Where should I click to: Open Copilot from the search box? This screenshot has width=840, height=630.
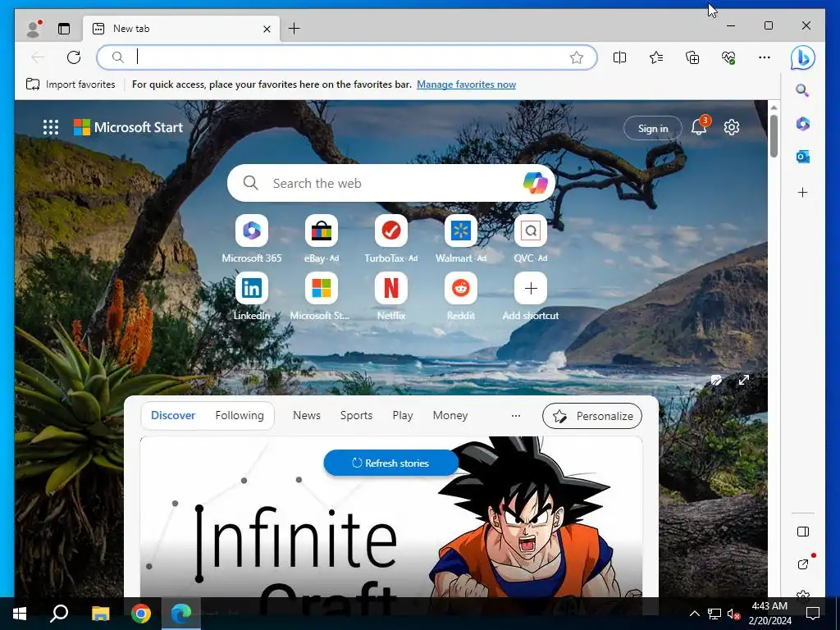[535, 183]
